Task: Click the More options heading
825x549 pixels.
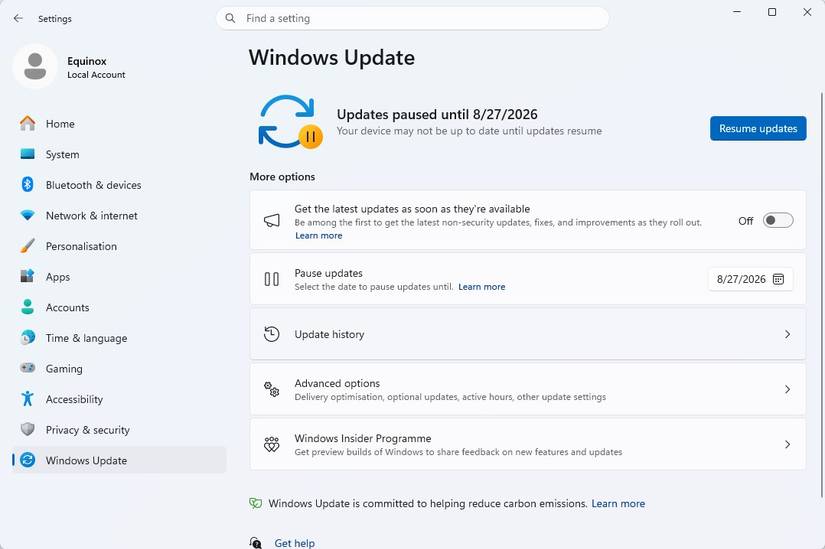Action: point(283,177)
